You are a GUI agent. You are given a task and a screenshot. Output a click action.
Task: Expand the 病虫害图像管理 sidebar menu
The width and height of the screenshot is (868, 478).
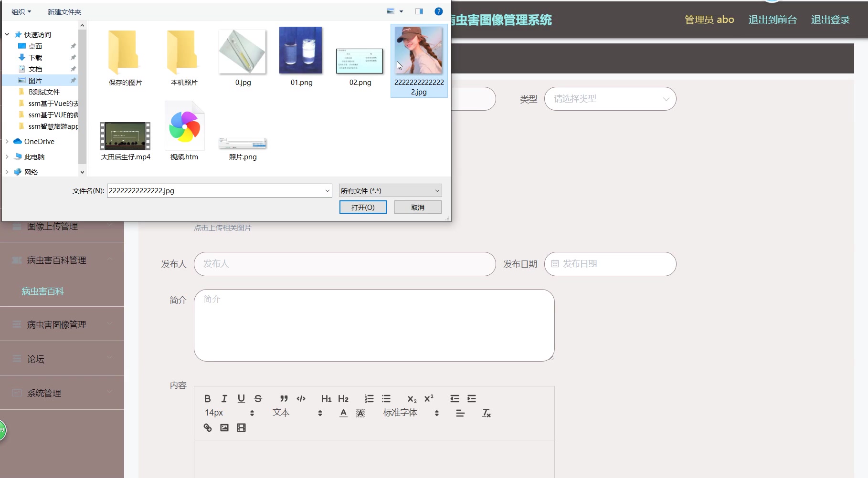(x=56, y=324)
